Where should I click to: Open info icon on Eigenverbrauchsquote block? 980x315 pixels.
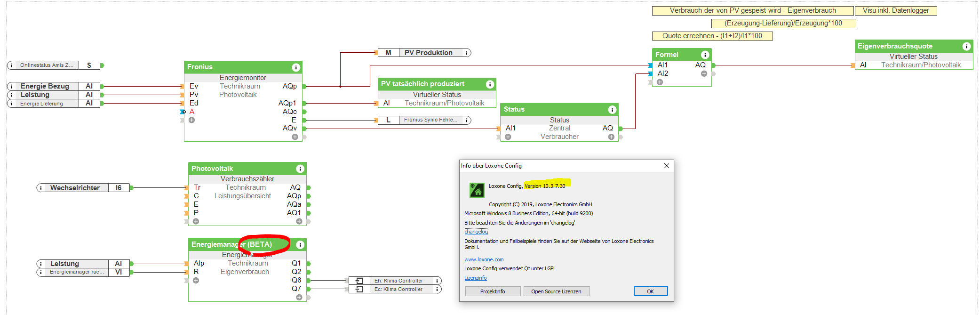[966, 47]
